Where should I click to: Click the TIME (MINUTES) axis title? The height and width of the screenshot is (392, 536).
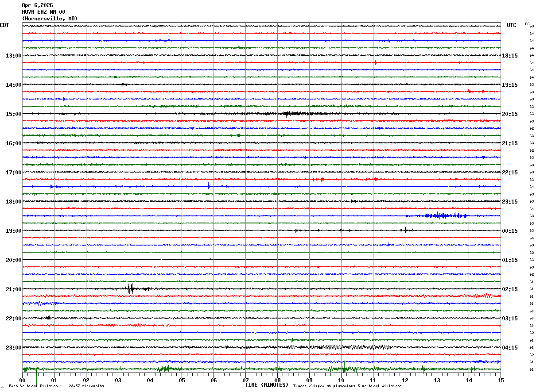pyautogui.click(x=267, y=385)
